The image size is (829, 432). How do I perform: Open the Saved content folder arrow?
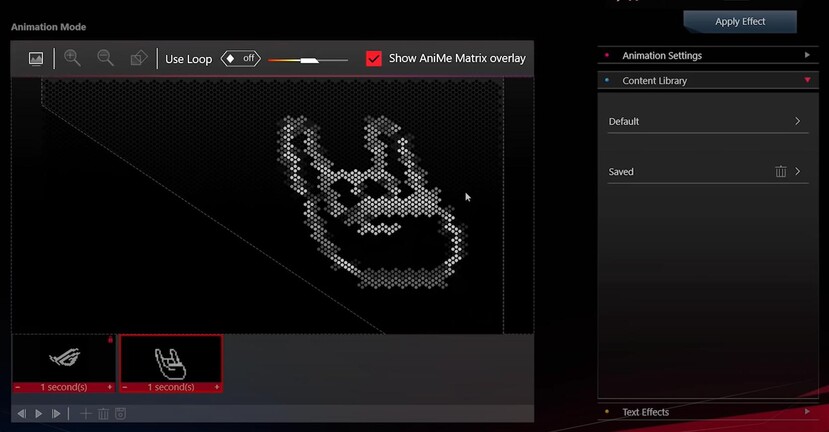798,171
